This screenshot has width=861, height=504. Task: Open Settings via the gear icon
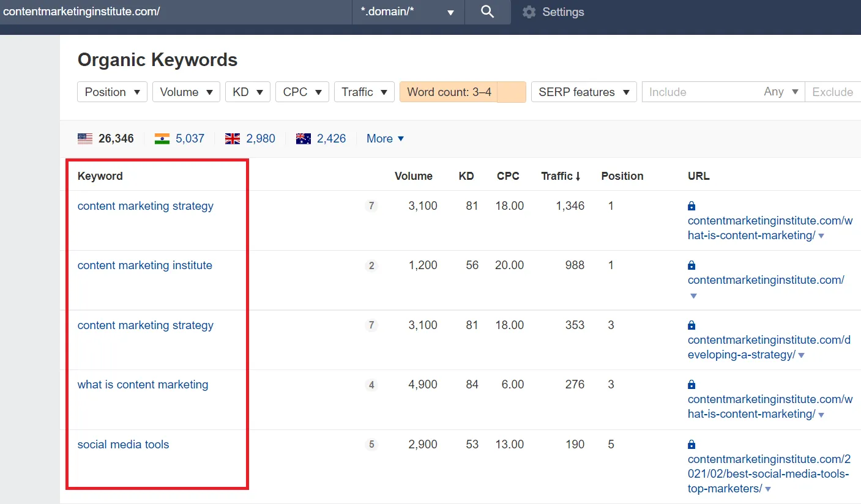(529, 12)
